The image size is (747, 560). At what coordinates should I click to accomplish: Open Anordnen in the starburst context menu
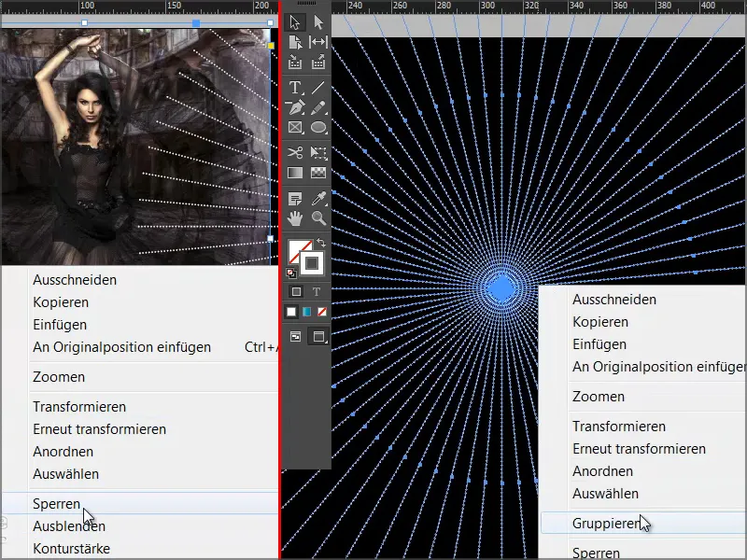pos(603,471)
